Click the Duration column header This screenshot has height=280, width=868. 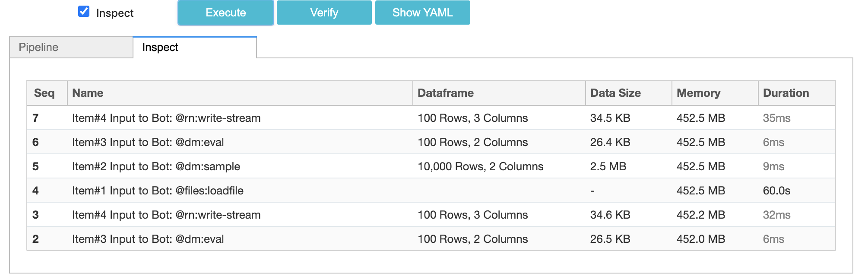786,93
